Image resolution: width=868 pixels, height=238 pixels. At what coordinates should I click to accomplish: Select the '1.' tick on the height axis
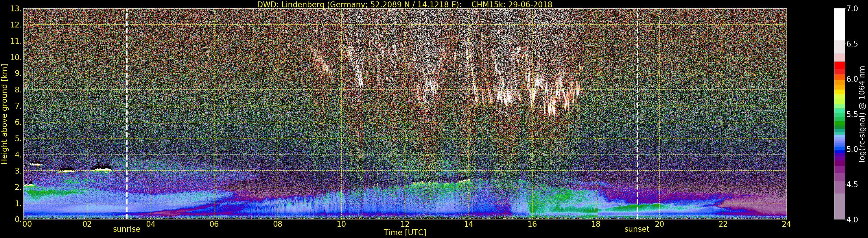click(x=18, y=203)
